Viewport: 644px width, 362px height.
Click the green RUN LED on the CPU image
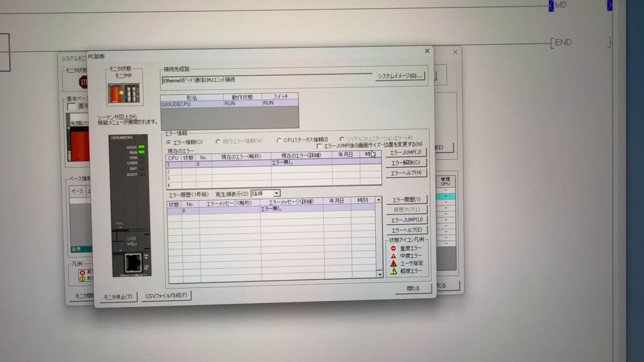142,152
